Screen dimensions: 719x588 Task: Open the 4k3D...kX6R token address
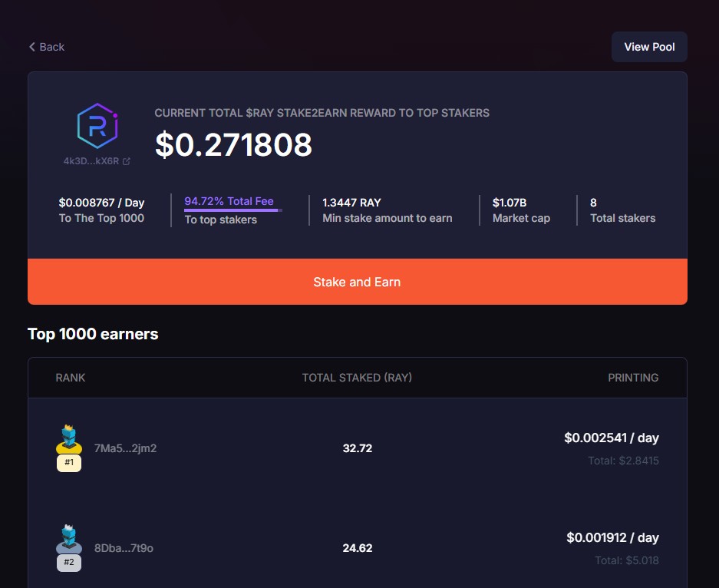91,162
